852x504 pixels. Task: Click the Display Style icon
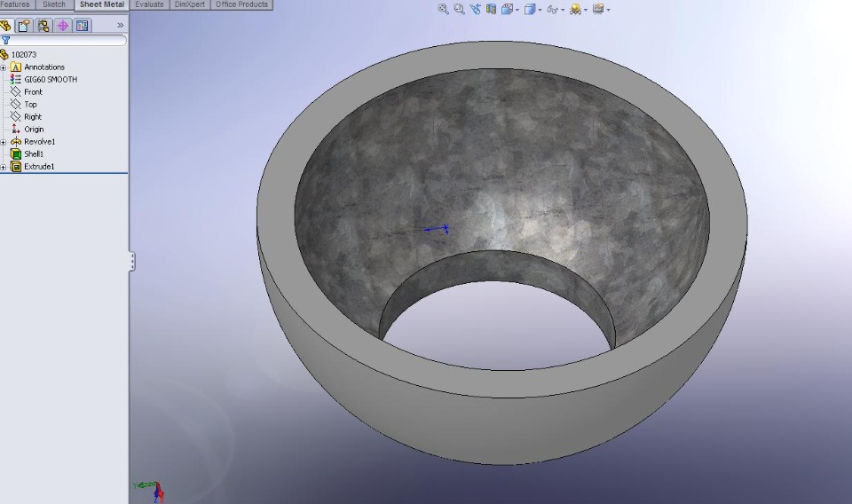coord(530,9)
